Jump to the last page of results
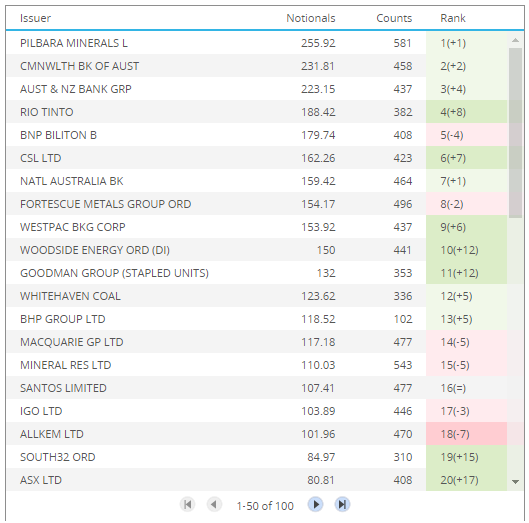Viewport: 529px width, 523px height. click(342, 505)
